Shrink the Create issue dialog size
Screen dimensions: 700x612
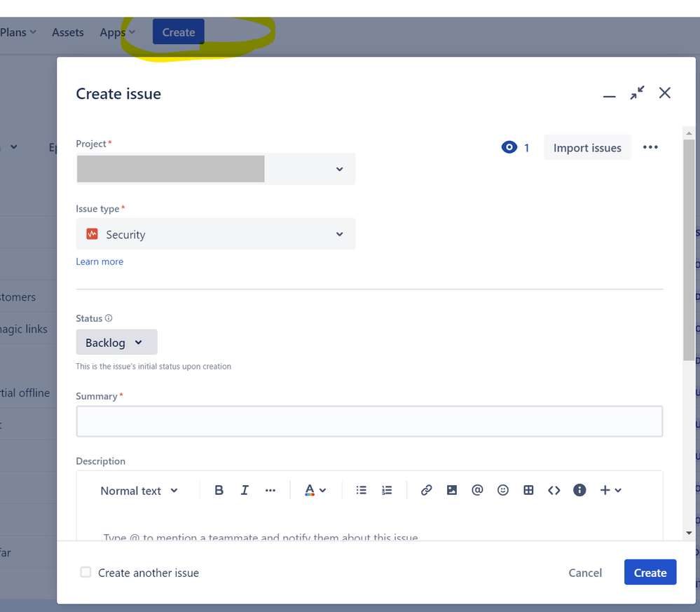coord(637,93)
